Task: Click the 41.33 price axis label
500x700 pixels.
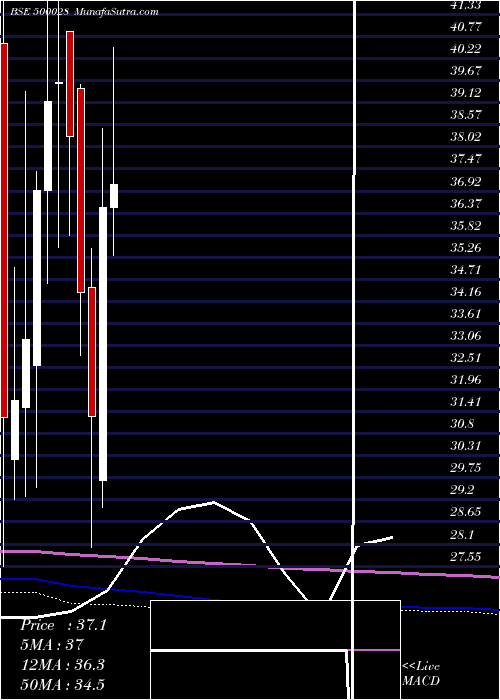Action: pos(465,5)
